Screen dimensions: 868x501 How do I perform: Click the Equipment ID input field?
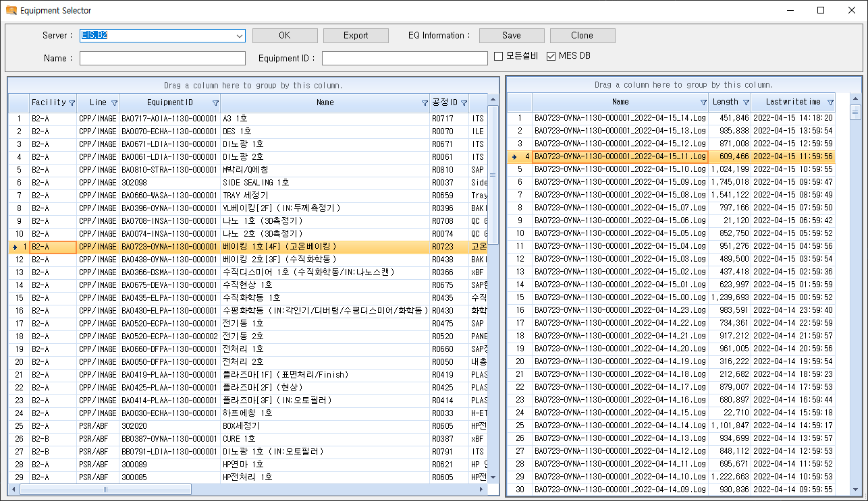404,59
